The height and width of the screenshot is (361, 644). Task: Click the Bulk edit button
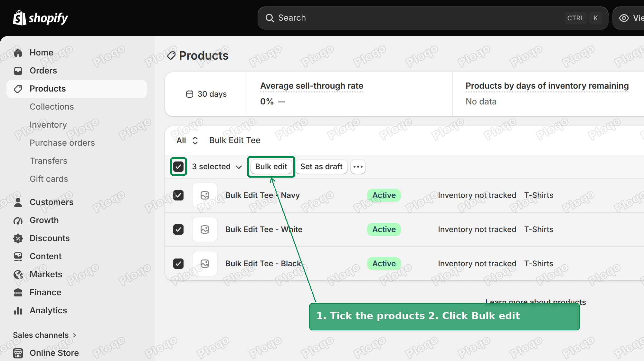(271, 167)
